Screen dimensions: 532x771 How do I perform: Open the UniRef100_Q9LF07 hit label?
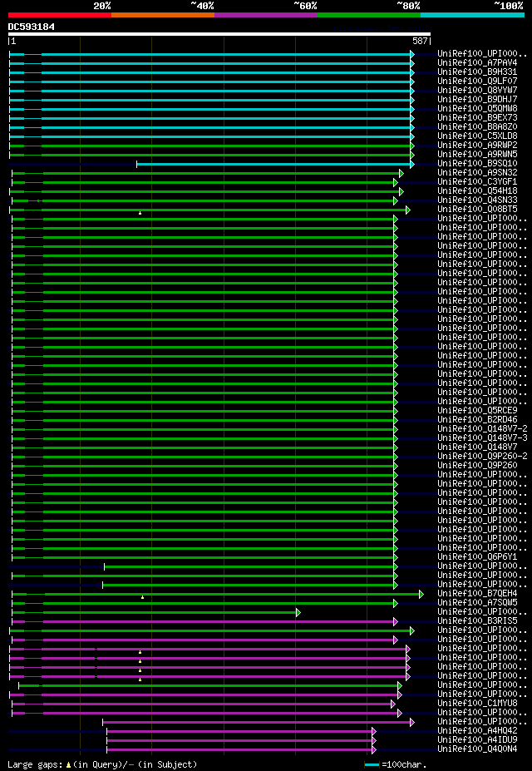(x=477, y=82)
